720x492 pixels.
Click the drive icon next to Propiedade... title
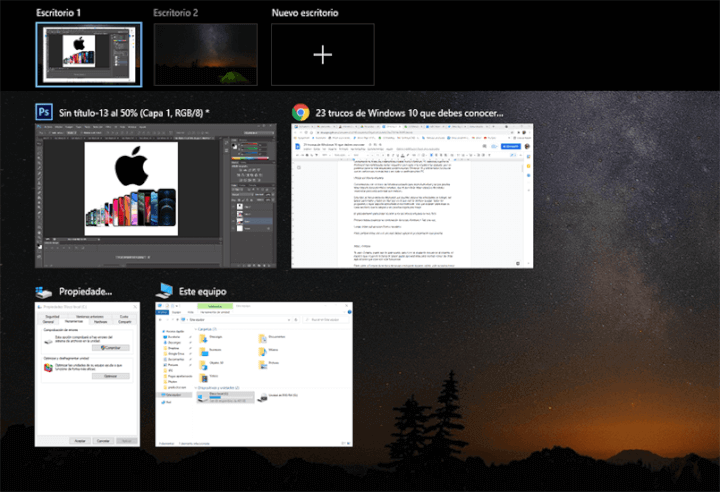[44, 292]
